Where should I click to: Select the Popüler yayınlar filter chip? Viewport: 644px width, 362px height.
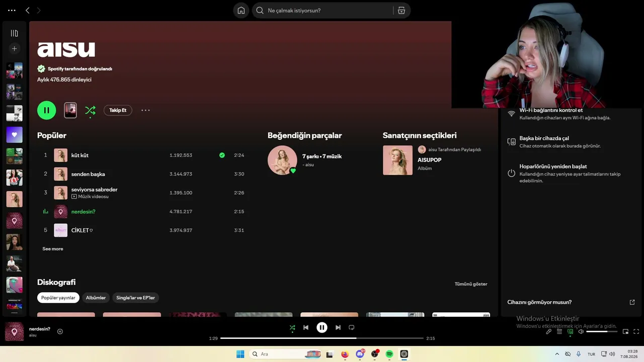click(58, 298)
